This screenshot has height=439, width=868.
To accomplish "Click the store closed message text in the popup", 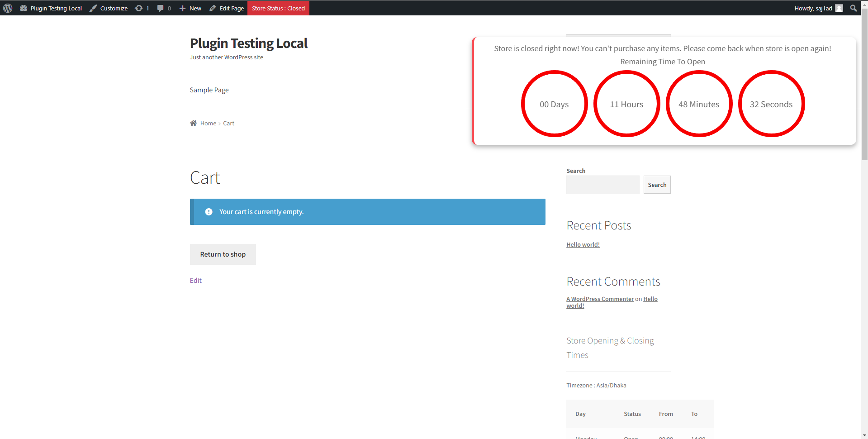I will (x=663, y=48).
